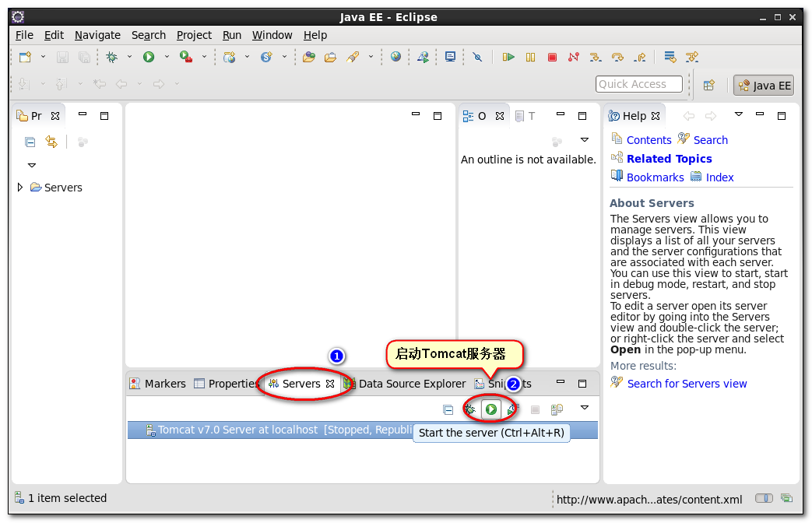Click into the Quick Access field
This screenshot has height=523, width=812.
[x=639, y=84]
